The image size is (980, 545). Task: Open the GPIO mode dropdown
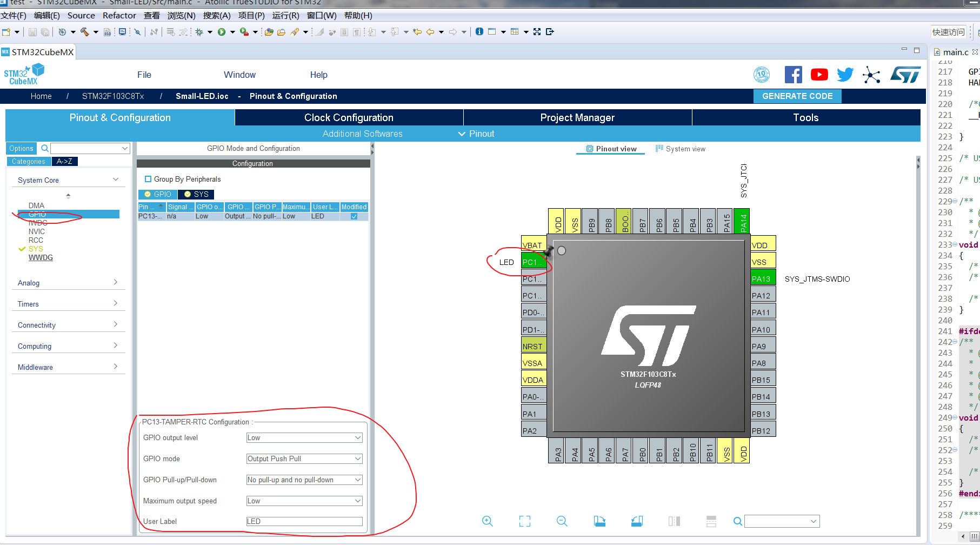coord(304,458)
